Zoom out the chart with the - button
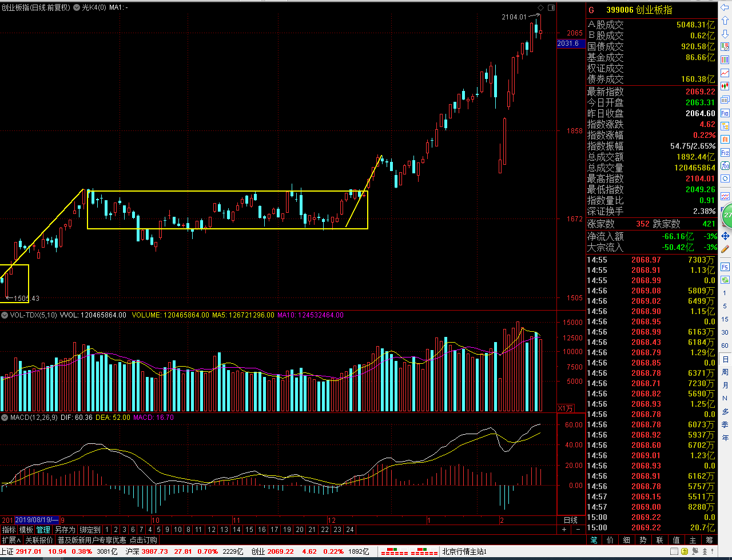Image resolution: width=732 pixels, height=560 pixels. tap(578, 530)
